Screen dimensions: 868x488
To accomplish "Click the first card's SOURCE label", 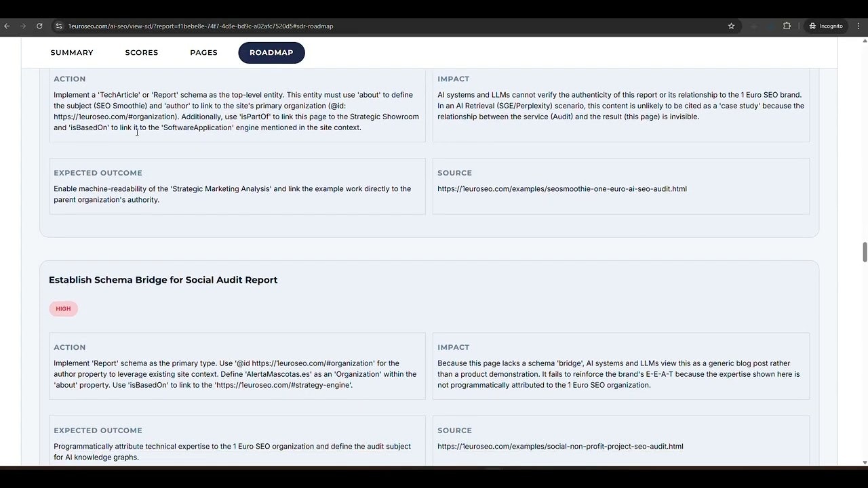I will [x=454, y=173].
